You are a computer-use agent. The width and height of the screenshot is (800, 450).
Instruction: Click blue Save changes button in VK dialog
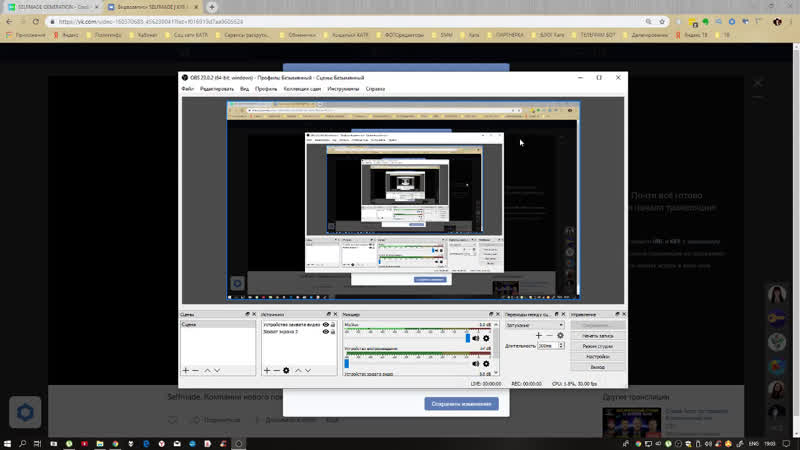[461, 404]
